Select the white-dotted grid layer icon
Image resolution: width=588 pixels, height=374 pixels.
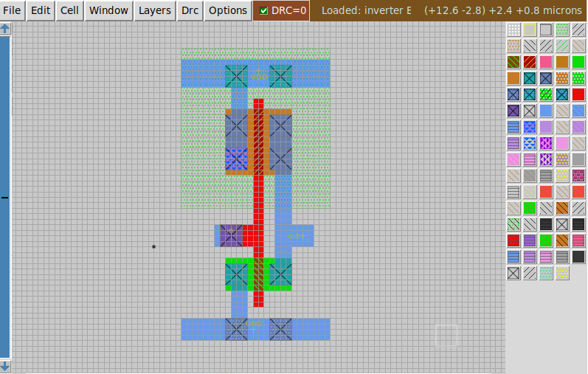(x=513, y=30)
